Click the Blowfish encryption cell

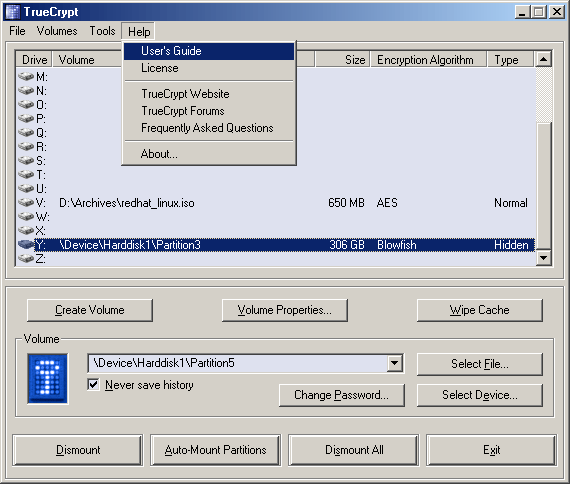click(397, 245)
